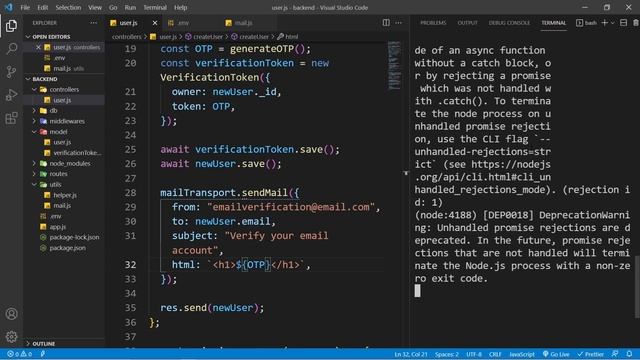Switch to the Output panel tab
Image resolution: width=640 pixels, height=360 pixels.
(467, 23)
